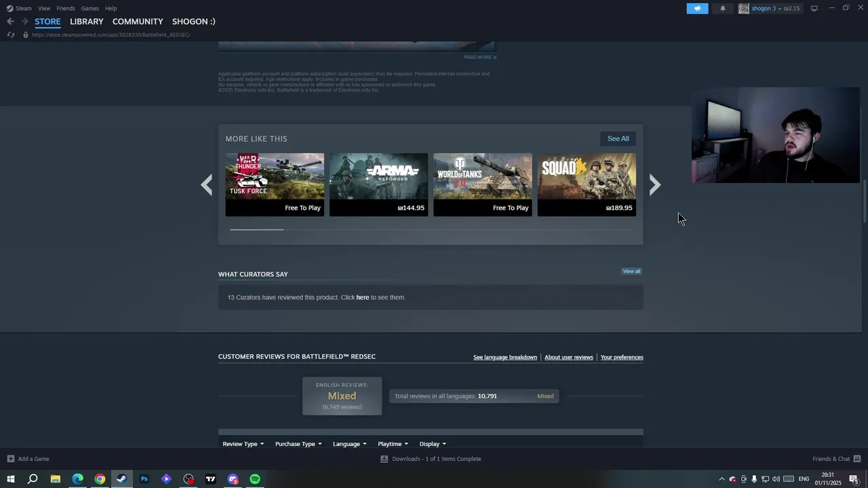
Task: Click Total reviews in all languages bar
Action: click(474, 396)
